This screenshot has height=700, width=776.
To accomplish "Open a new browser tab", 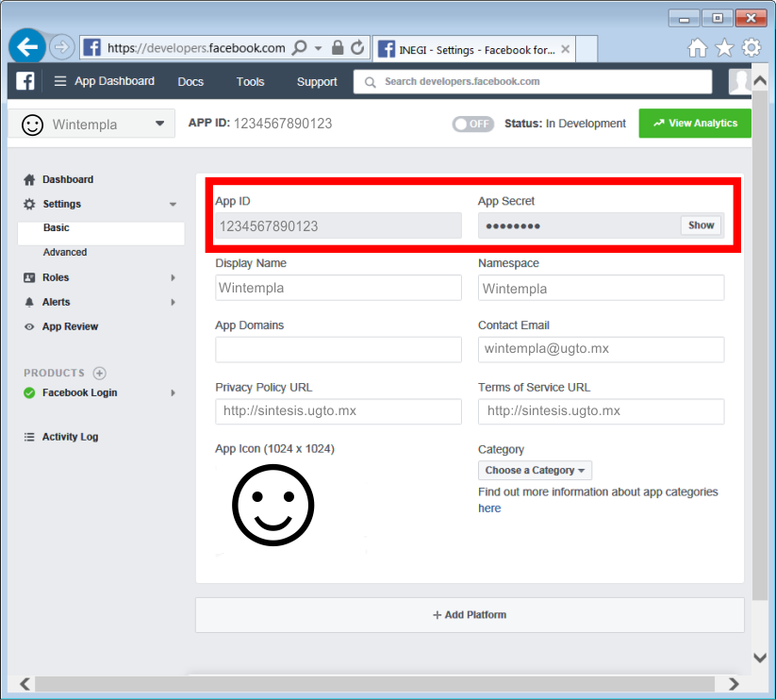I will click(x=586, y=49).
